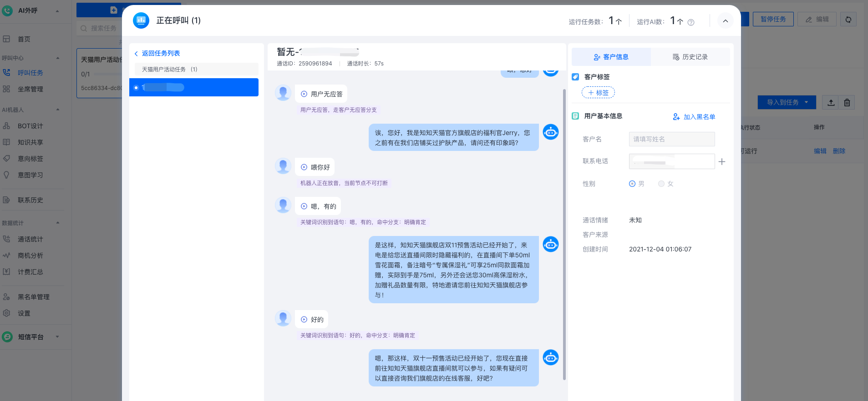Switch to 客户信息 tab
This screenshot has height=401, width=868.
[611, 57]
